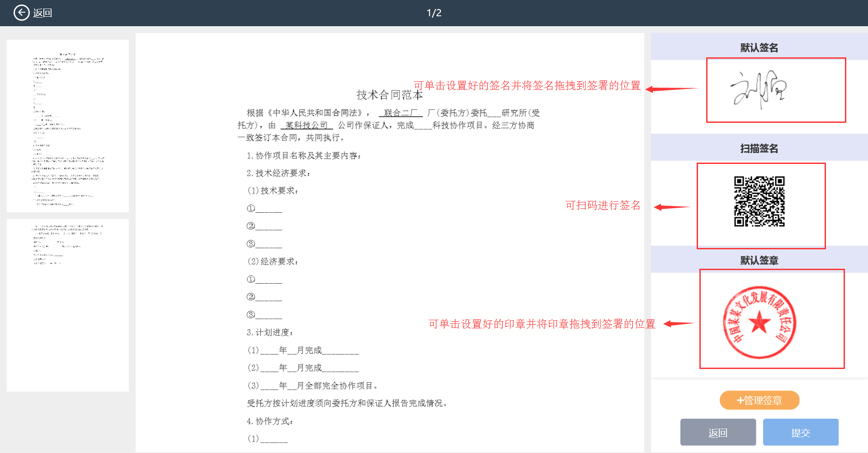Click the 1/2 page indicator

pos(434,13)
